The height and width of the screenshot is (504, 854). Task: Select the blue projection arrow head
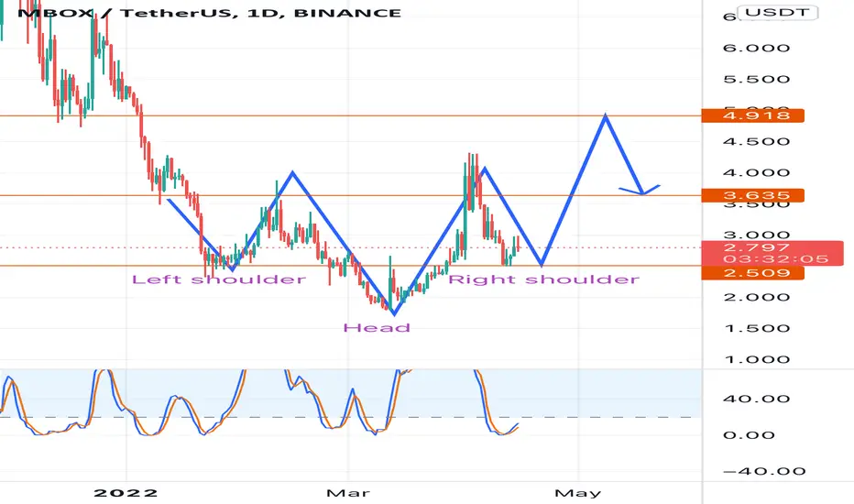[640, 191]
